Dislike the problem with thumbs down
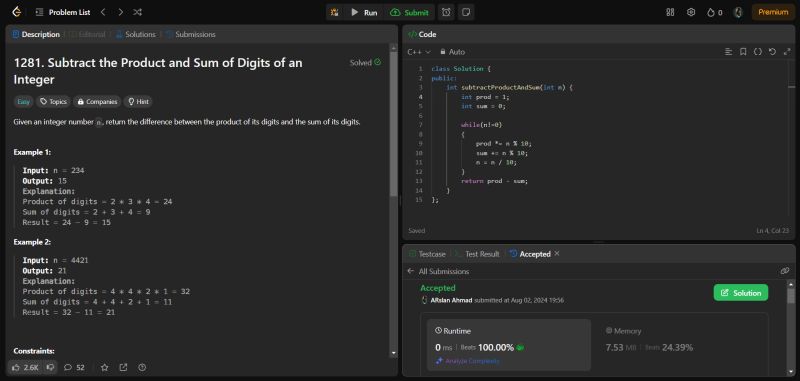This screenshot has height=381, width=800. tap(49, 367)
